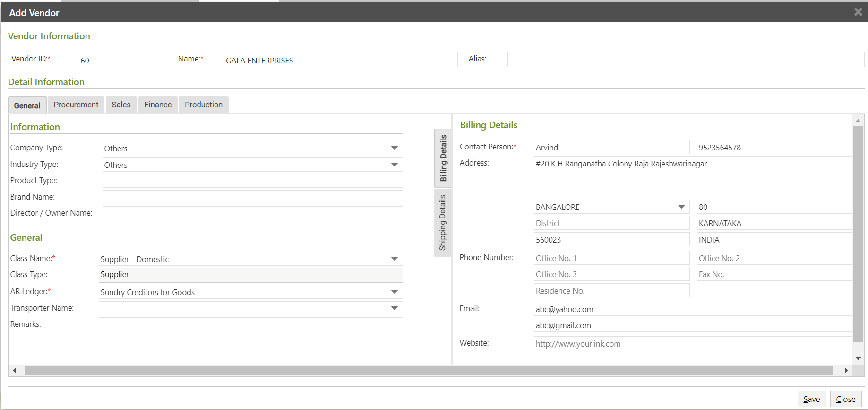The width and height of the screenshot is (868, 410).
Task: Expand the Transporter Name dropdown
Action: [395, 308]
